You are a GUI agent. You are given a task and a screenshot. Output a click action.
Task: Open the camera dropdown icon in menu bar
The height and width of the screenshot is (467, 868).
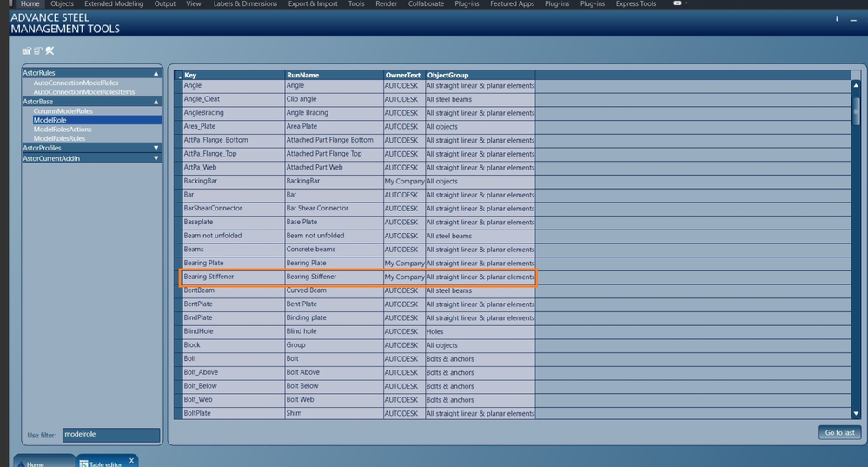click(680, 3)
